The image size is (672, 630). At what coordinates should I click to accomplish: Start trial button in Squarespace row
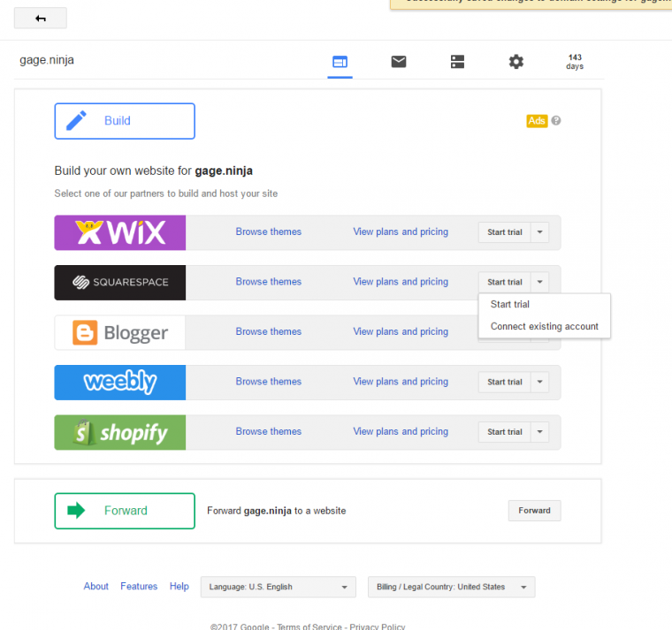[504, 282]
